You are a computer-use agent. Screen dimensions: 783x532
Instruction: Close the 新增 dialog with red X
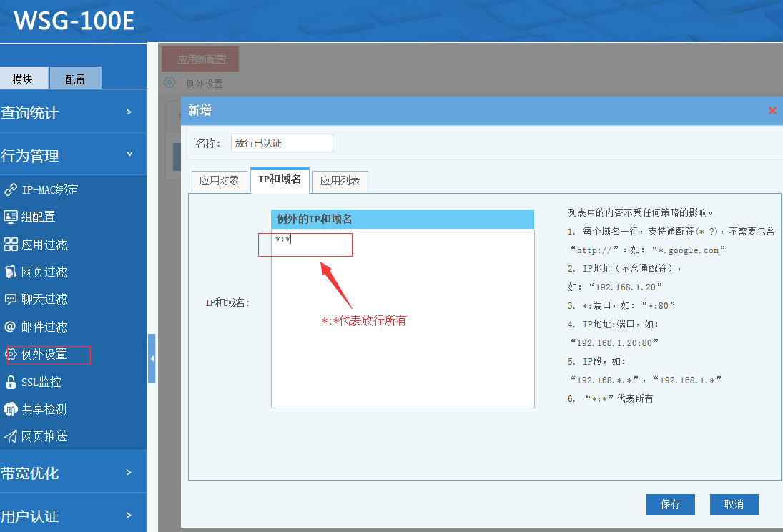click(x=772, y=110)
